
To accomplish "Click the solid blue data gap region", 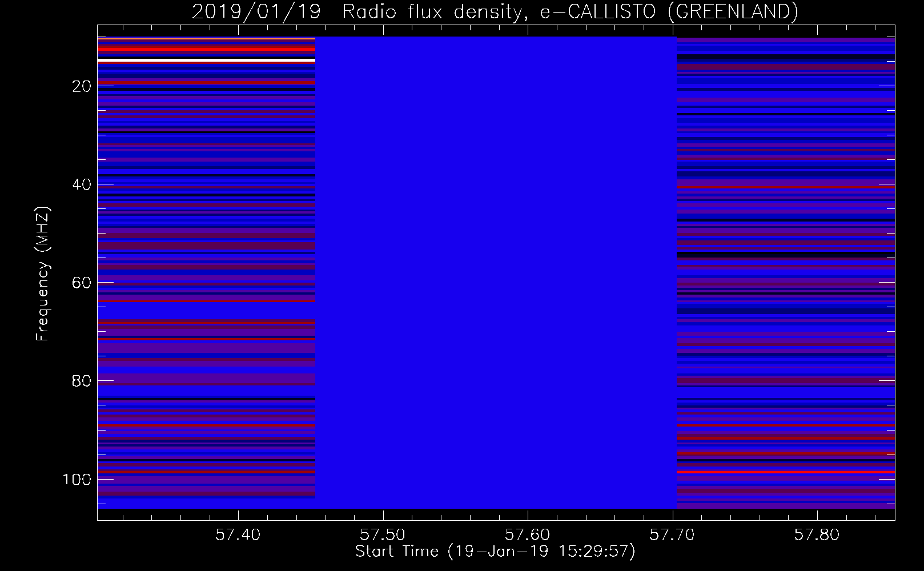I will tap(496, 273).
